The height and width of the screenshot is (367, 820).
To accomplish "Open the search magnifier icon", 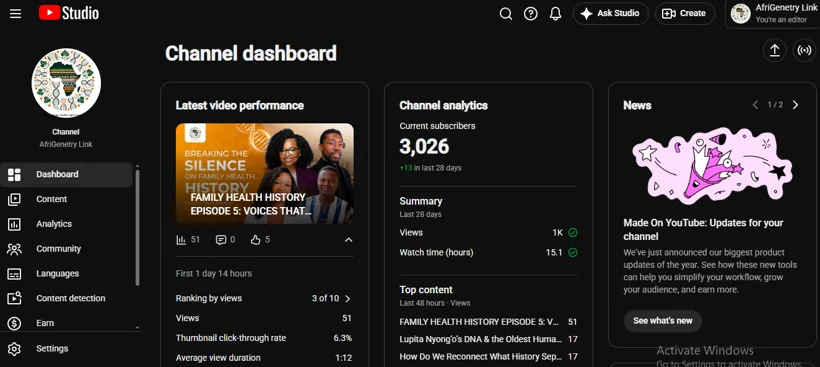I will pos(506,14).
